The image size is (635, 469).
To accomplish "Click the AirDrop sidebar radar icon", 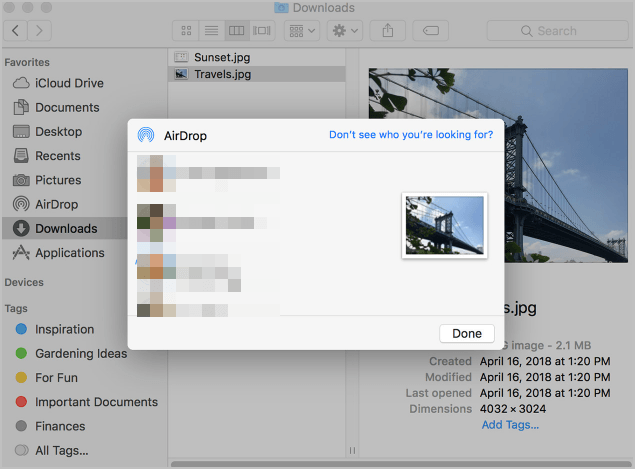I will pyautogui.click(x=21, y=204).
